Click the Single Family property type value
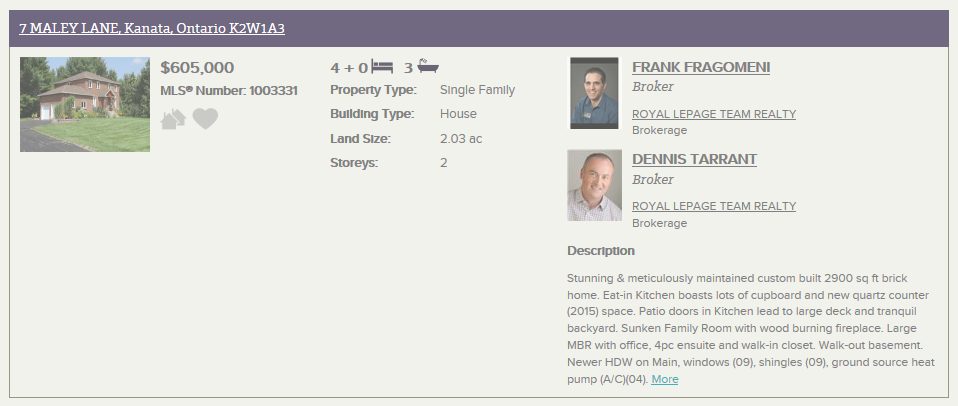This screenshot has height=406, width=958. click(477, 90)
